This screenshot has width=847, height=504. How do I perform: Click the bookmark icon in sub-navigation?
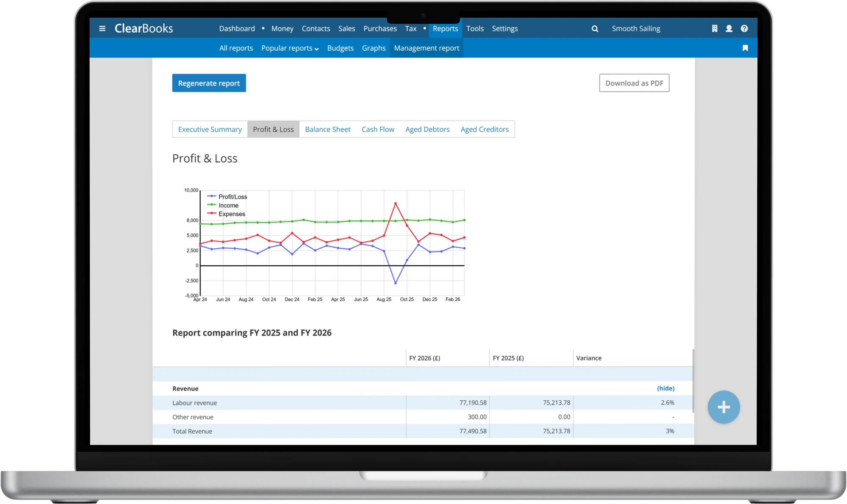(745, 48)
